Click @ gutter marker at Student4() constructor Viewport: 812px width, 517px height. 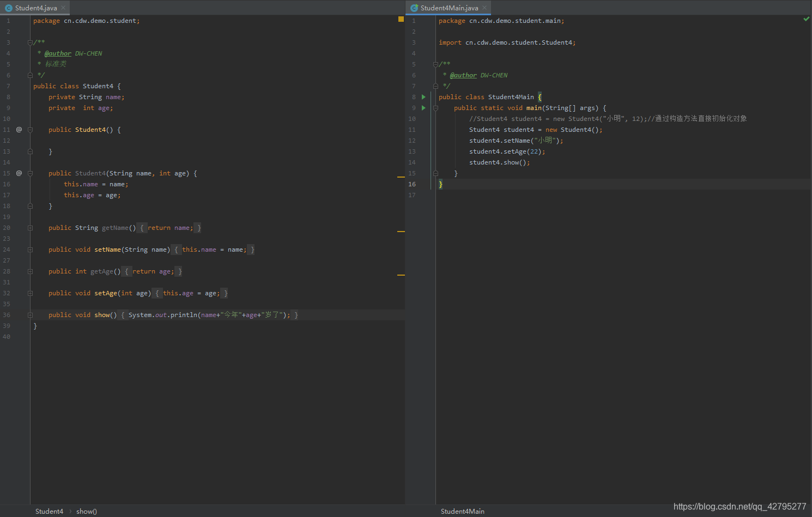[19, 130]
